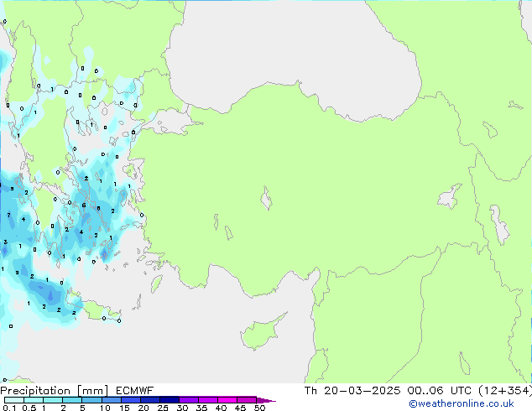Pick the 15–20 mm legend color swatch
The image size is (532, 411).
click(130, 400)
